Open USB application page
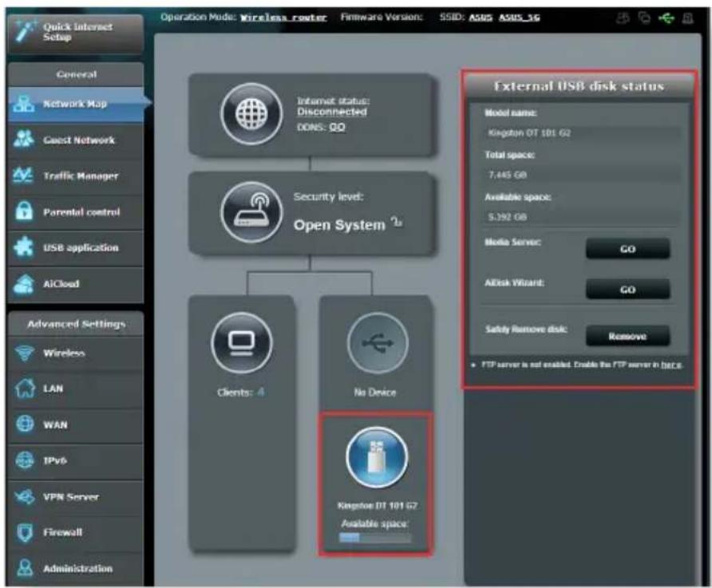 coord(77,247)
